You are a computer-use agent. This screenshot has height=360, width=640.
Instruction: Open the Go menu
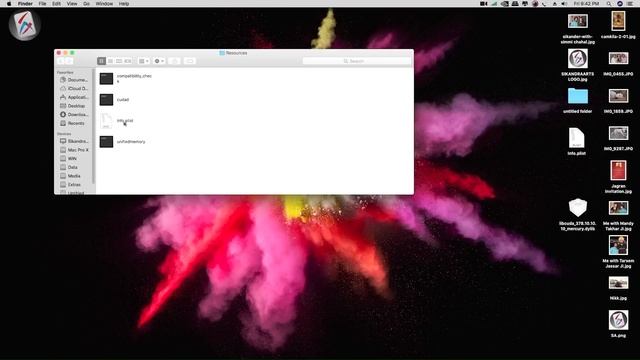pos(87,4)
